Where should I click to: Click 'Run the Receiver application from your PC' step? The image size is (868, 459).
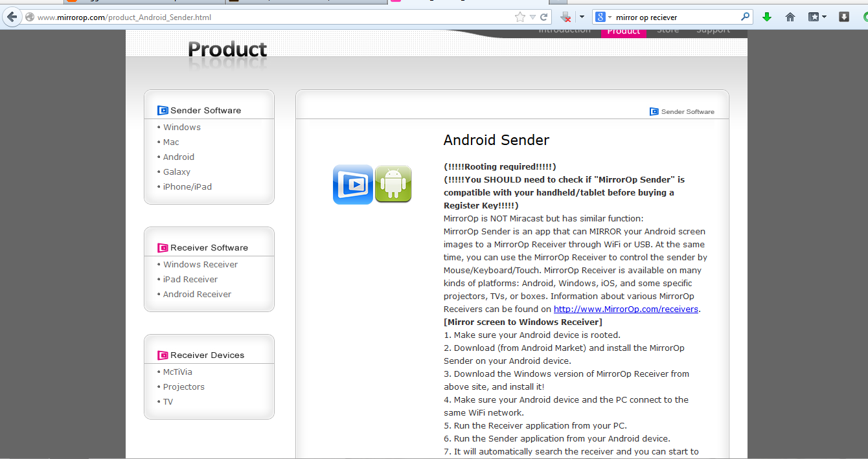[535, 426]
